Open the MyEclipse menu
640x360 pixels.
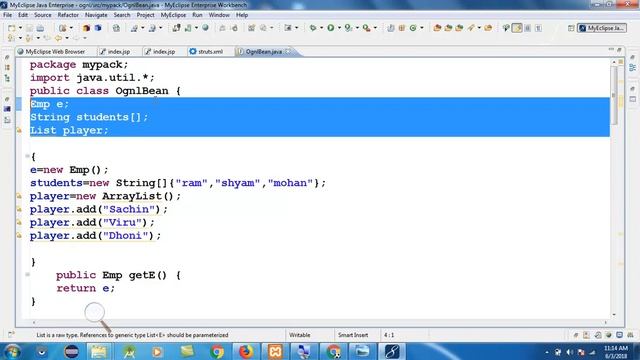[x=173, y=15]
